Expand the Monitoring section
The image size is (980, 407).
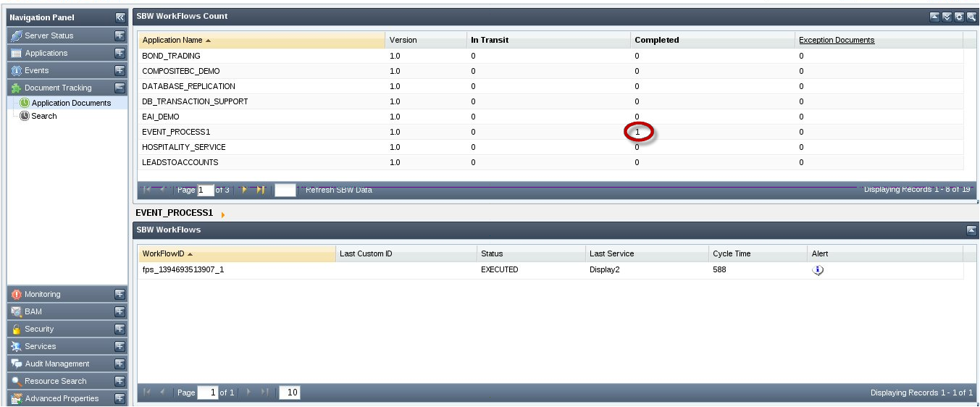tap(120, 295)
